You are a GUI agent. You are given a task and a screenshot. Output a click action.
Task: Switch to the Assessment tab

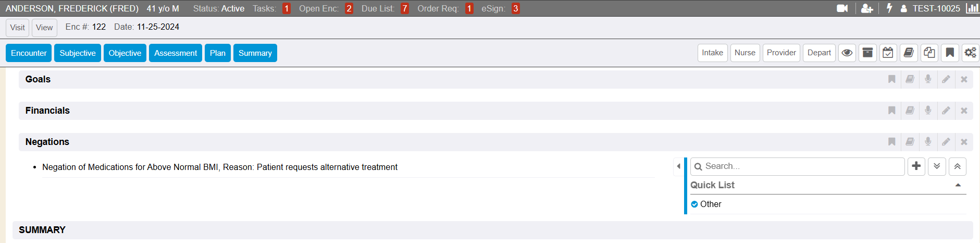pos(176,53)
